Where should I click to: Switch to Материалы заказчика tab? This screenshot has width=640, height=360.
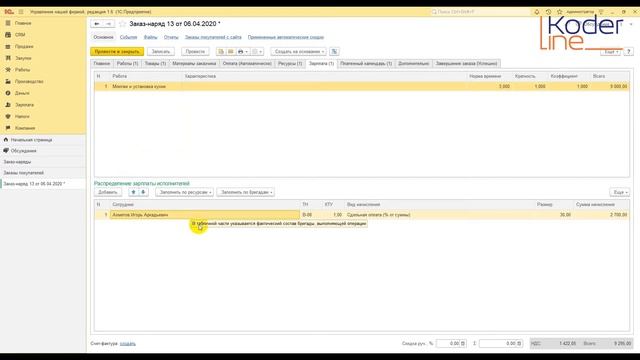(194, 63)
